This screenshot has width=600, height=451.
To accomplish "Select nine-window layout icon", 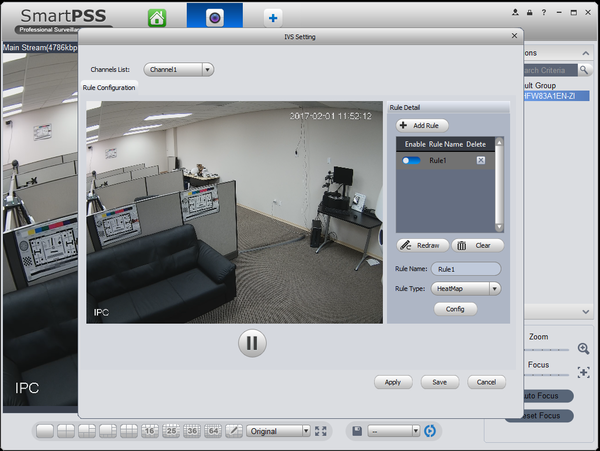I will click(x=129, y=431).
